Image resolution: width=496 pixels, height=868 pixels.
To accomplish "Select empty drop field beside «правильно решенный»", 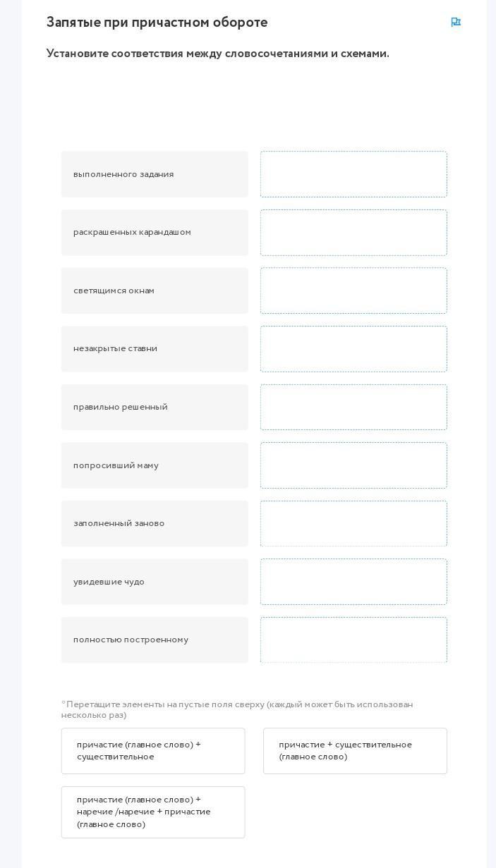I will [x=353, y=407].
